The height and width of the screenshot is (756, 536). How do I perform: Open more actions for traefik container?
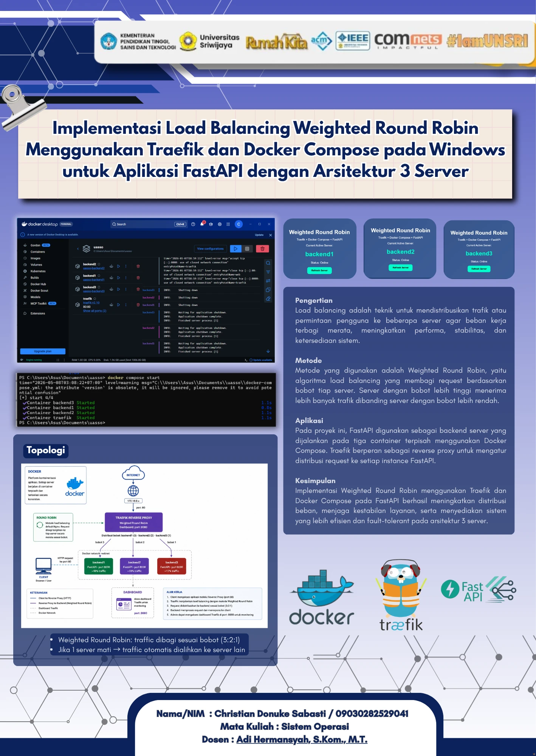coord(126,305)
